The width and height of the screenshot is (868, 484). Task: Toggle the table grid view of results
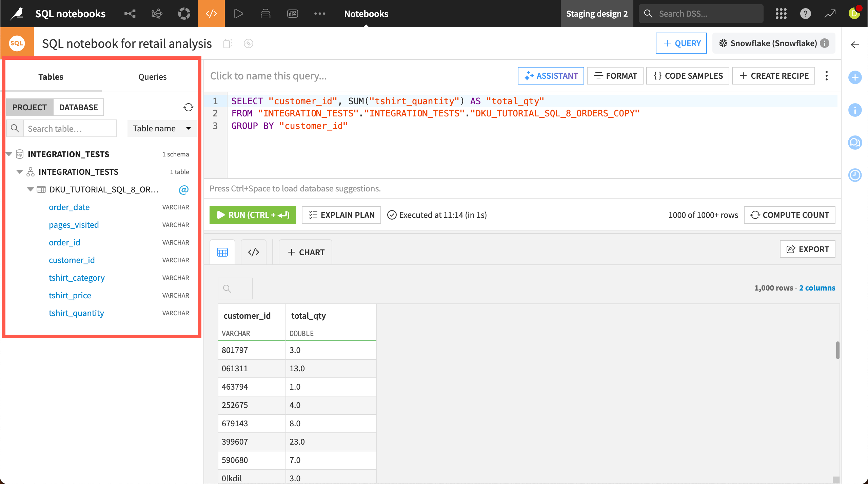[x=222, y=252]
